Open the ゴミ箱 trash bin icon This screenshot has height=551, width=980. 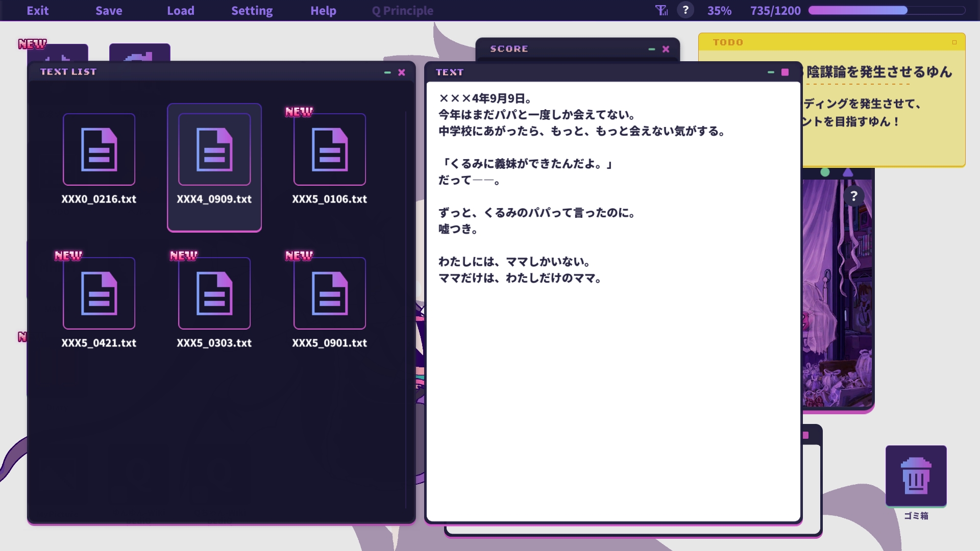click(916, 476)
